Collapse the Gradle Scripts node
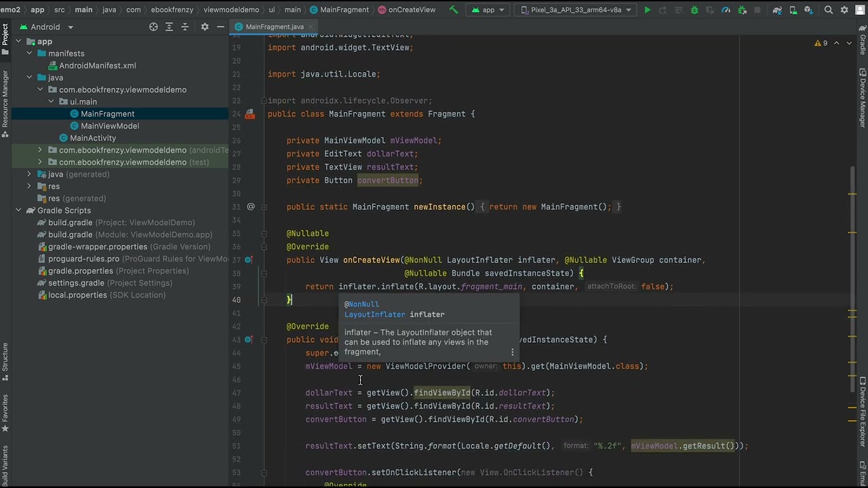Image resolution: width=868 pixels, height=488 pixels. [18, 210]
